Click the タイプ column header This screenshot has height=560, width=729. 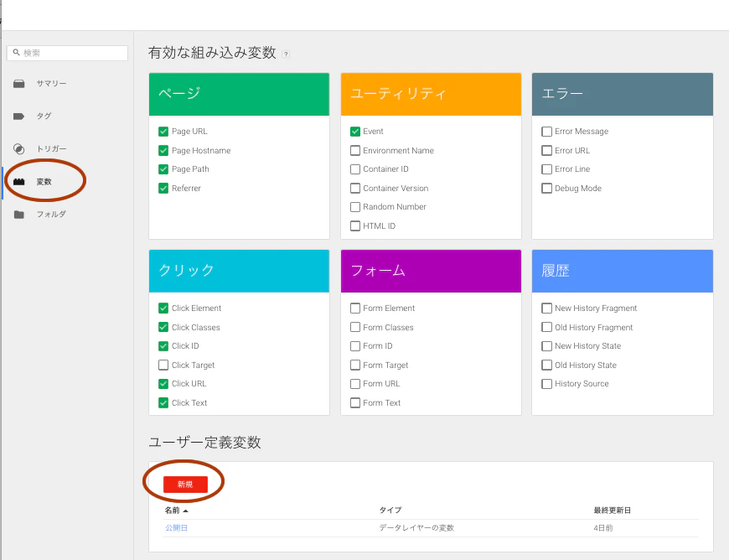(390, 511)
